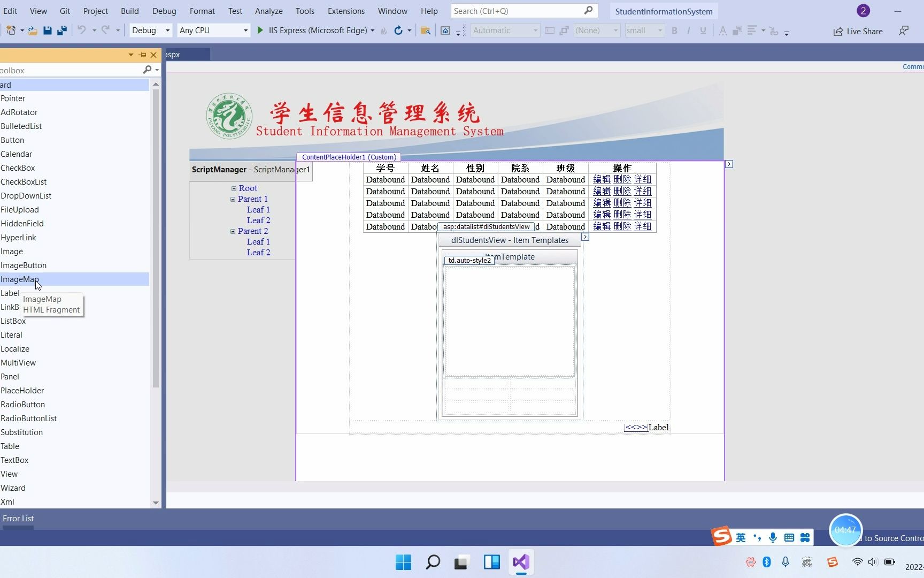Viewport: 924px width, 578px height.
Task: Toggle Bold text formatting
Action: 674,31
